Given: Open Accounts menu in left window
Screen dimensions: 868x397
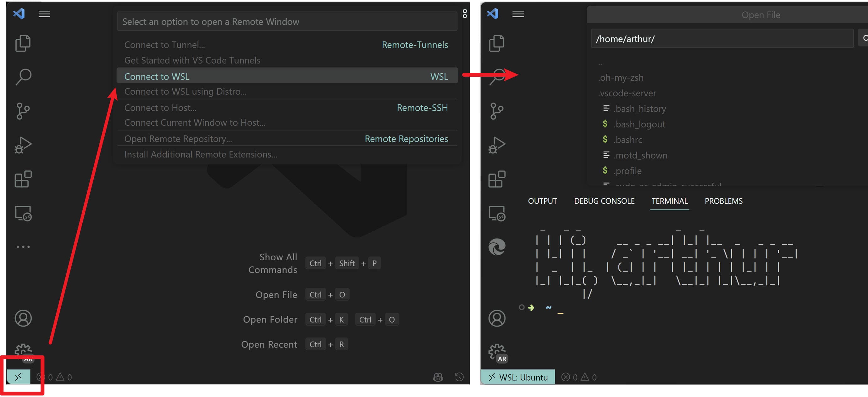Looking at the screenshot, I should click(x=23, y=318).
